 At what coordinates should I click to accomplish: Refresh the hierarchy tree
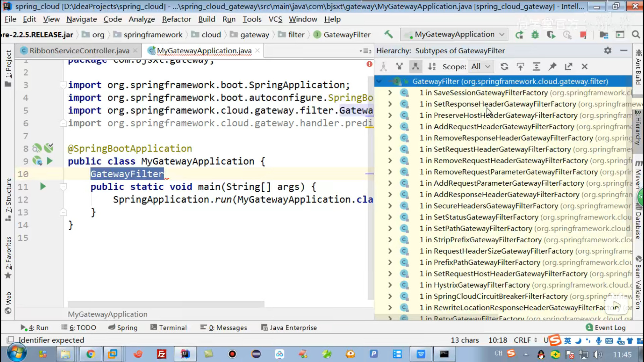[x=504, y=67]
